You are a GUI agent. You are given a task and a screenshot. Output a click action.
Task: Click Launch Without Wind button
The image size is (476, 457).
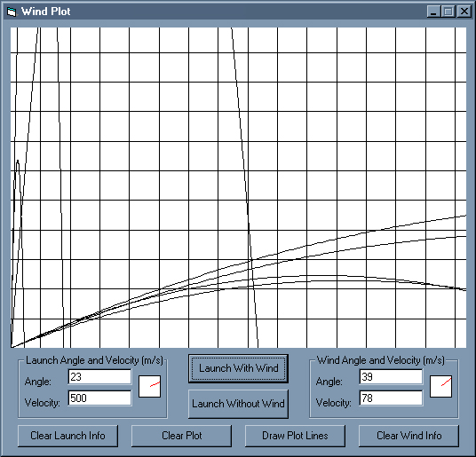[x=238, y=404]
